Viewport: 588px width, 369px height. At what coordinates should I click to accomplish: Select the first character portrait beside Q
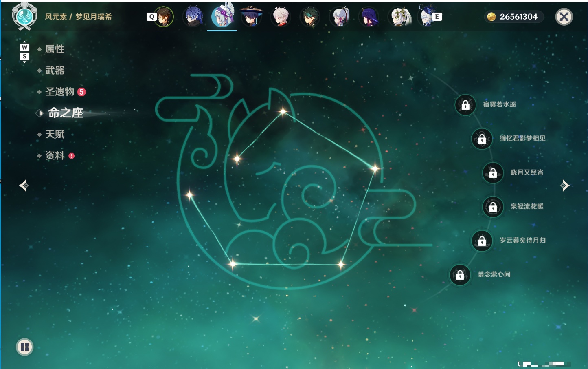point(164,17)
